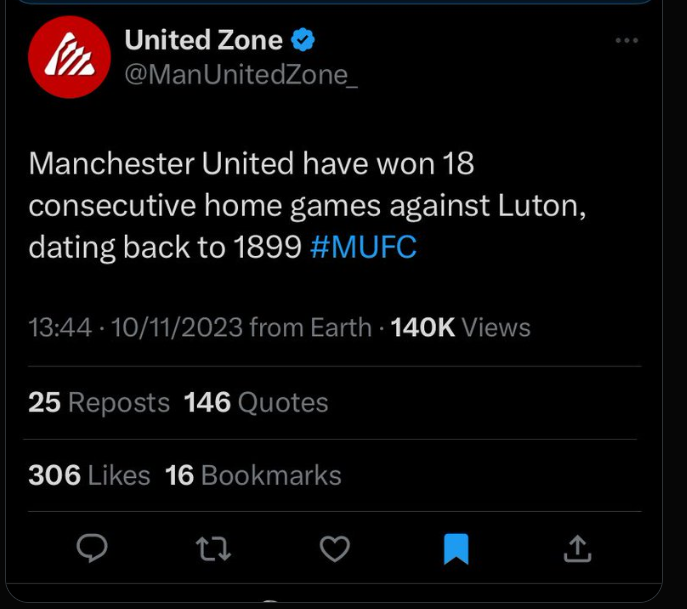Repost this United Zone tweet
This screenshot has height=609, width=687.
coord(213,547)
